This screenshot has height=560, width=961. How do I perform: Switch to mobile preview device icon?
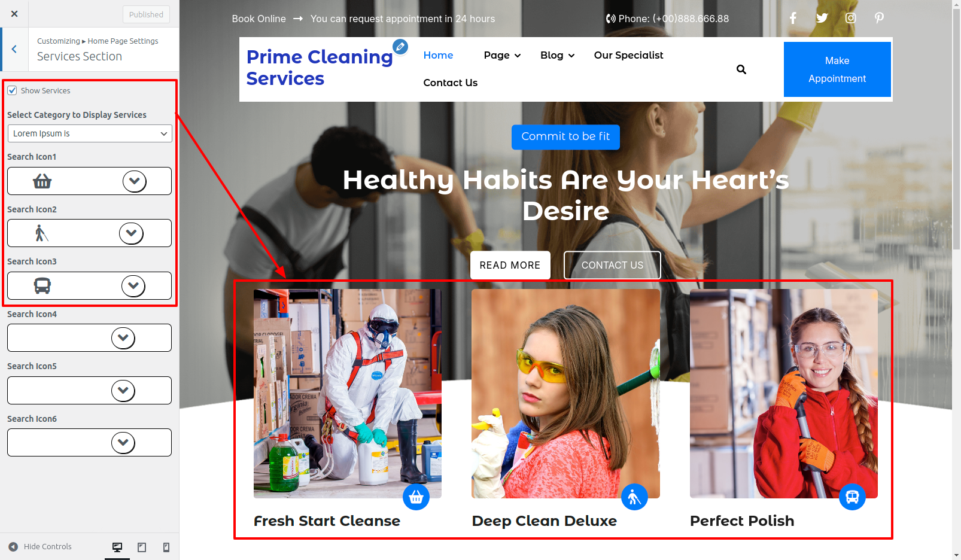(x=166, y=547)
